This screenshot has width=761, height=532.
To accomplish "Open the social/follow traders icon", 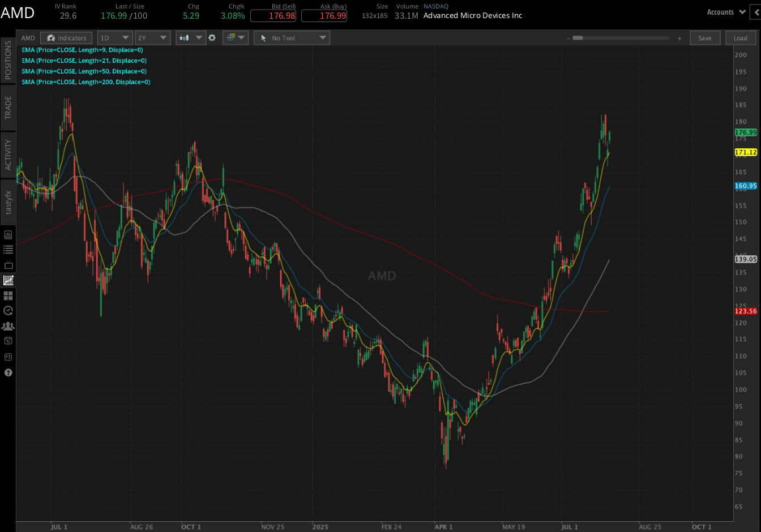I will [x=8, y=325].
